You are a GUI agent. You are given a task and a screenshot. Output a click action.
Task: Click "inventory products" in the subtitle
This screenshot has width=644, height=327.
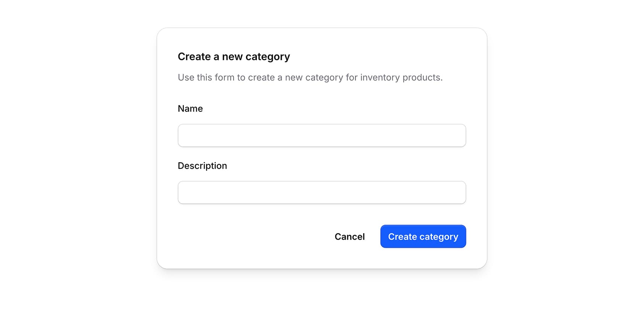[401, 78]
